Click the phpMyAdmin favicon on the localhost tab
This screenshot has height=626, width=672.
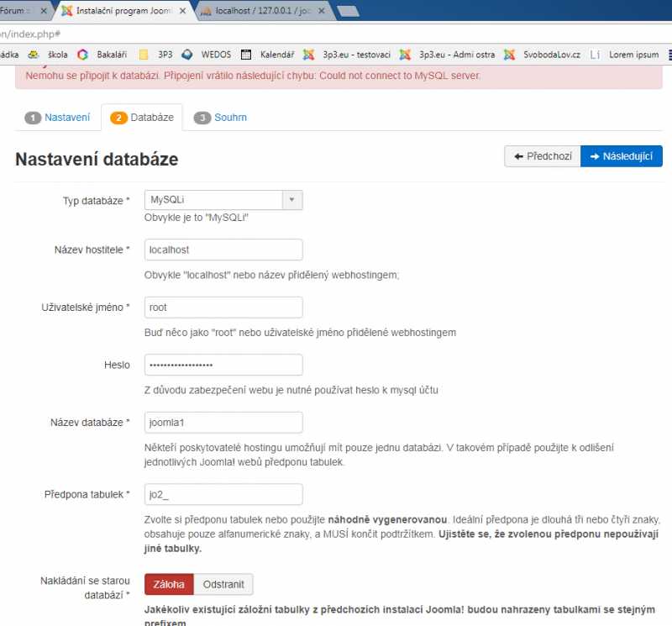[x=206, y=11]
